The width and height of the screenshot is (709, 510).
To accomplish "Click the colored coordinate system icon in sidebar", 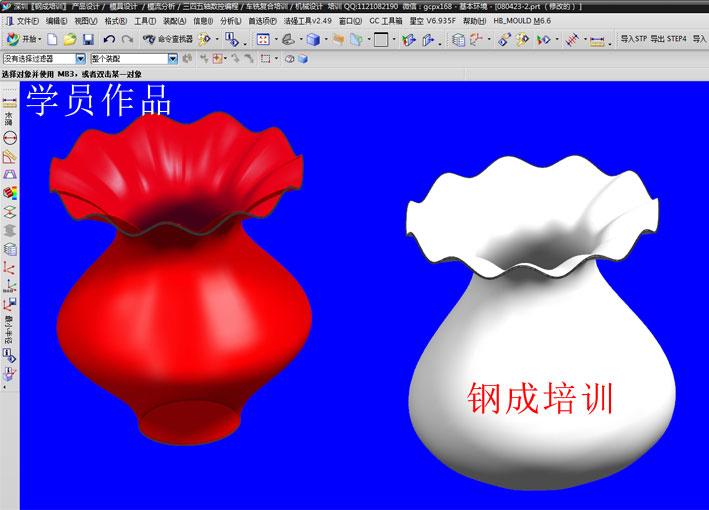I will point(10,286).
